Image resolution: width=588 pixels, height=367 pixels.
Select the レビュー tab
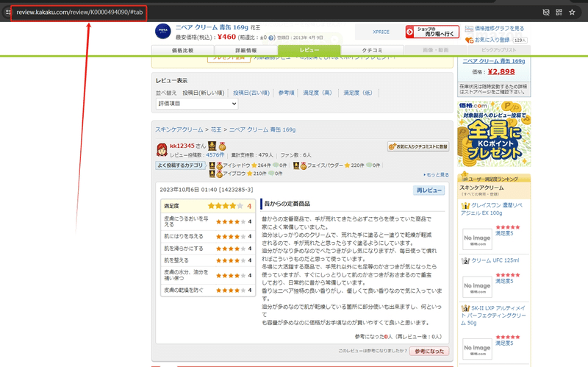click(309, 50)
